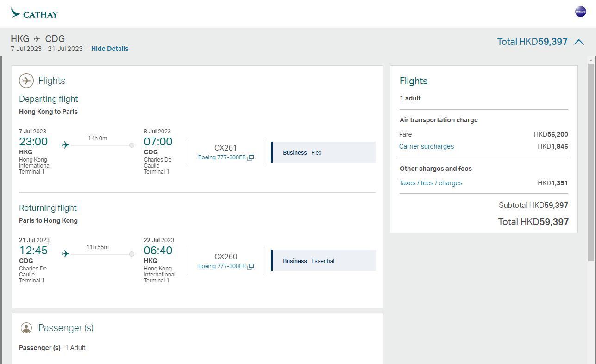
Task: Click the person icon beside Passenger (s)
Action: (26, 327)
